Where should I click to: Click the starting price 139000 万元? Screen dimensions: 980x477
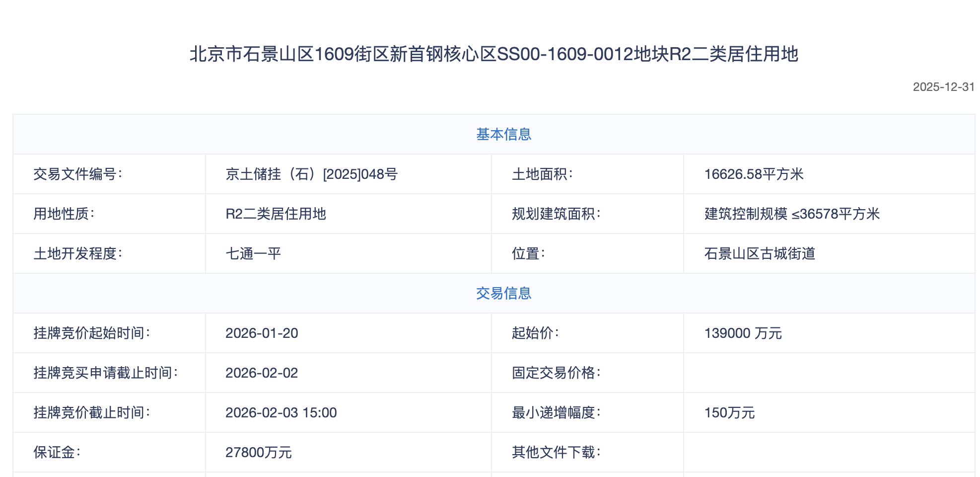[x=743, y=333]
